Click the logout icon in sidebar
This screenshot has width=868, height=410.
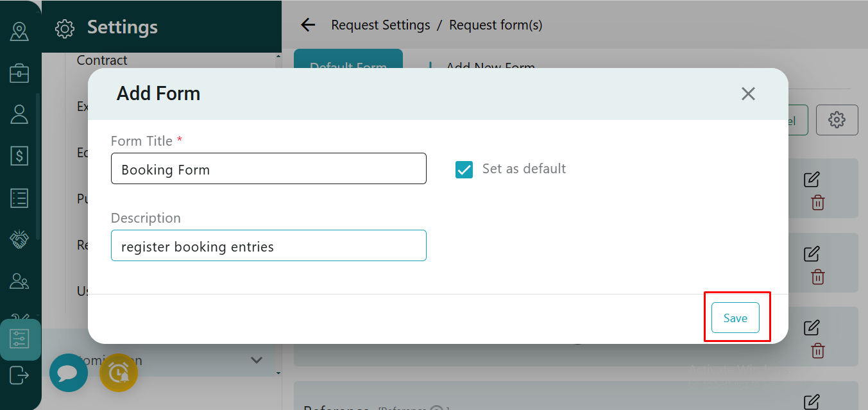point(19,374)
